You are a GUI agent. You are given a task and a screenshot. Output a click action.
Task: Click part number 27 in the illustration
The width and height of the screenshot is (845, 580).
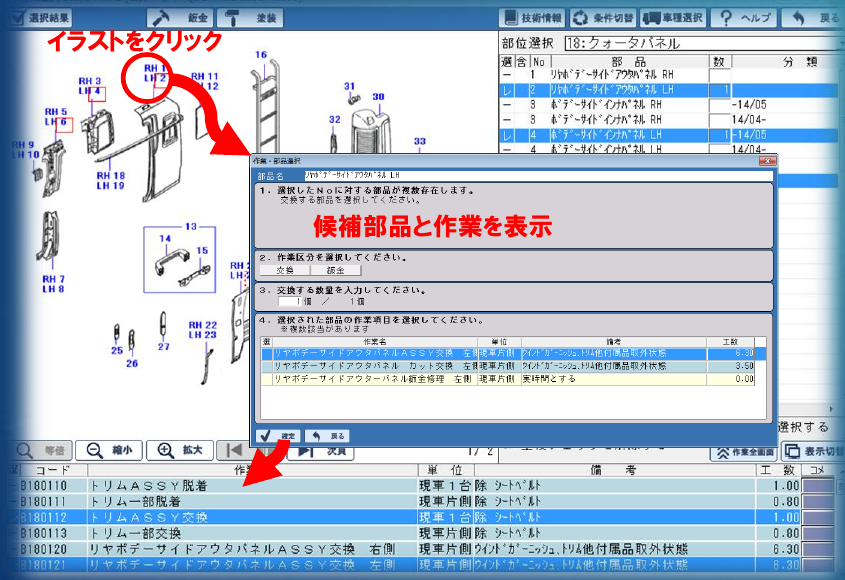click(x=164, y=347)
